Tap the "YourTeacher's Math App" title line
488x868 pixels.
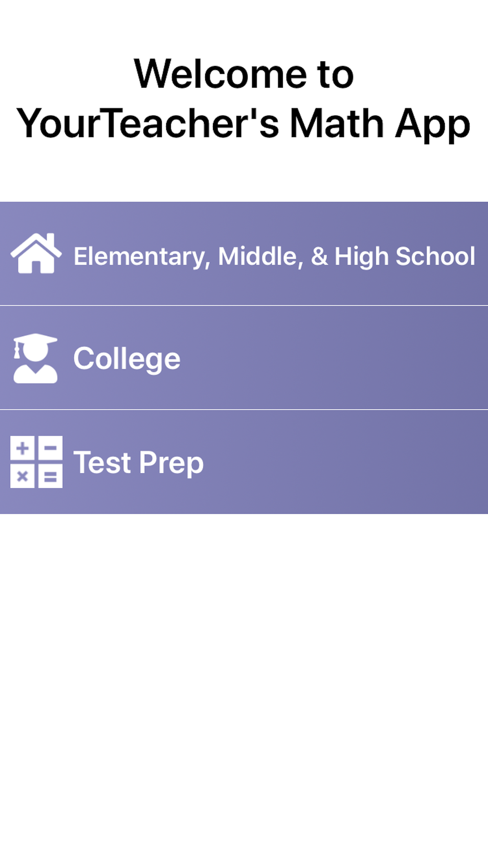[x=244, y=124]
